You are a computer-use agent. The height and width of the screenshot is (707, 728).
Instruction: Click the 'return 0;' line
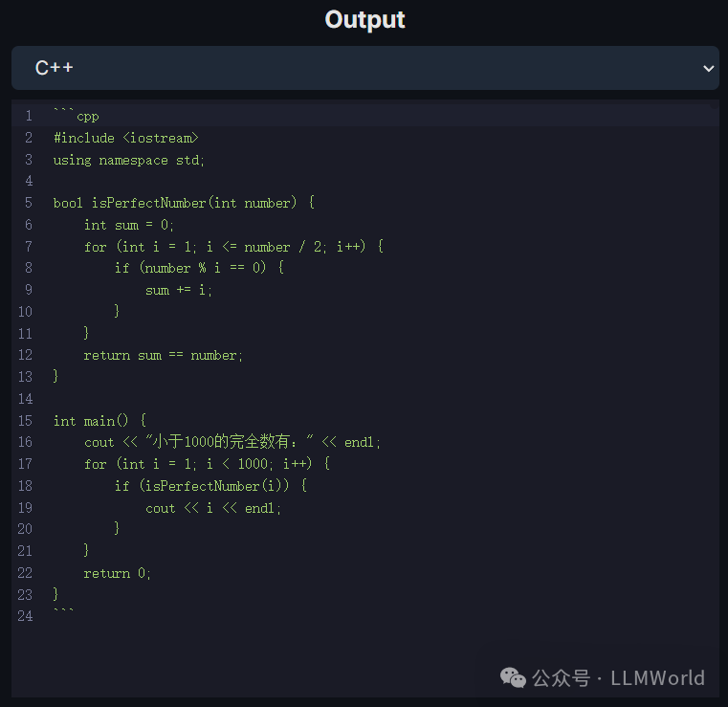click(117, 573)
